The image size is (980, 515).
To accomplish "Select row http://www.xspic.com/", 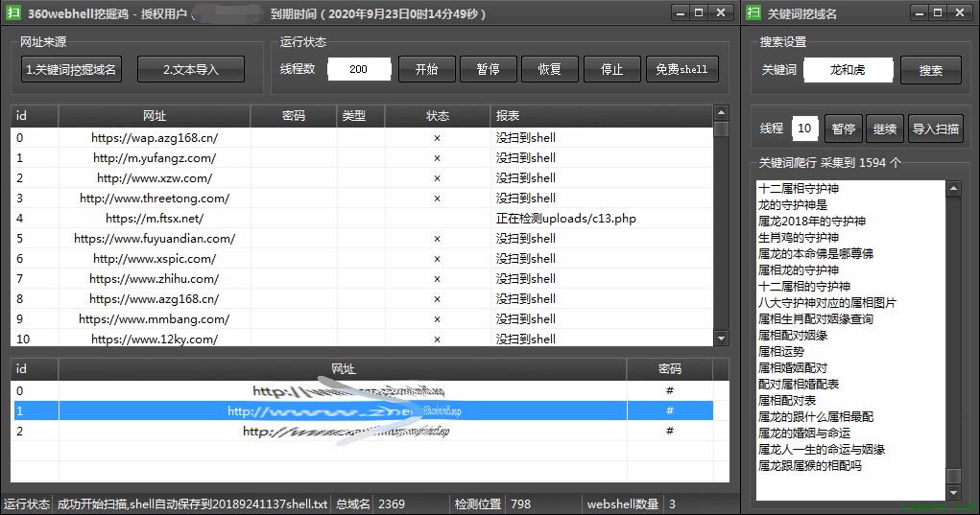I will [x=362, y=258].
